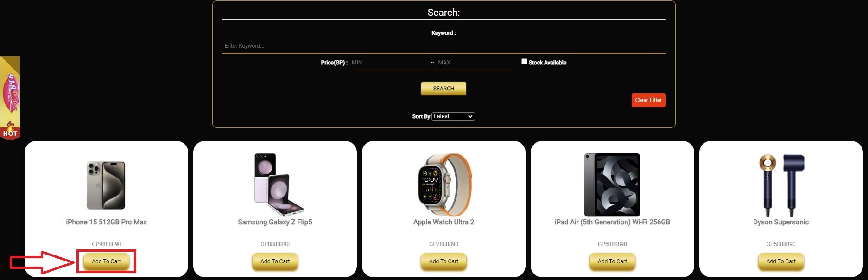Open the Dyson Supersonic product photo
Screen dimensions: 868x280
tap(781, 185)
